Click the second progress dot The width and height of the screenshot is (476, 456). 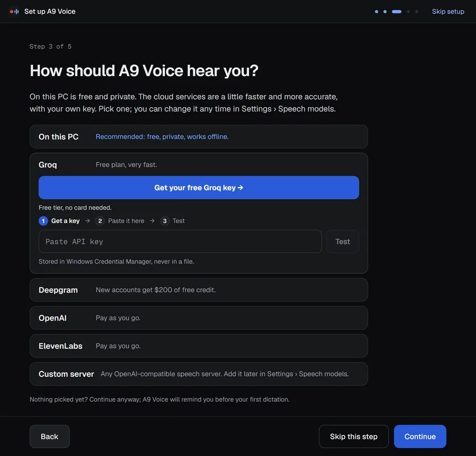click(x=385, y=12)
